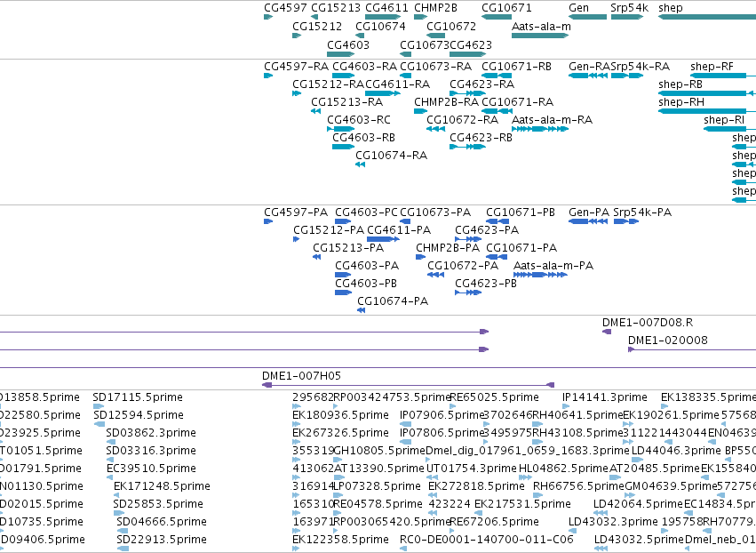Select the CG4597 gene feature
The width and height of the screenshot is (756, 553).
[x=268, y=18]
